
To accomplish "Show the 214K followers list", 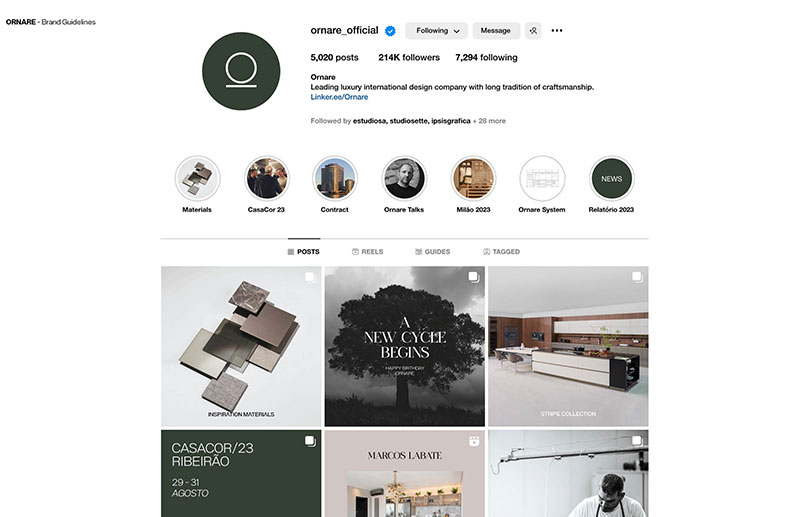I will 409,58.
